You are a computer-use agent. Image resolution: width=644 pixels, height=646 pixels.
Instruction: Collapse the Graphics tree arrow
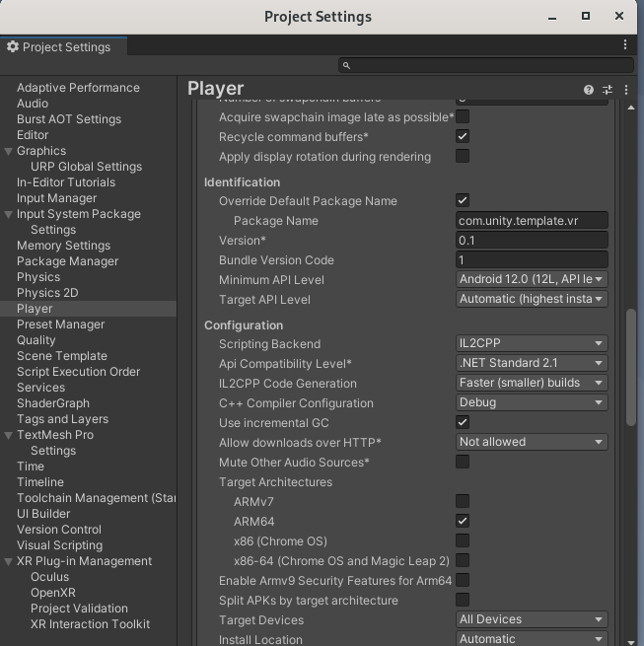point(8,151)
